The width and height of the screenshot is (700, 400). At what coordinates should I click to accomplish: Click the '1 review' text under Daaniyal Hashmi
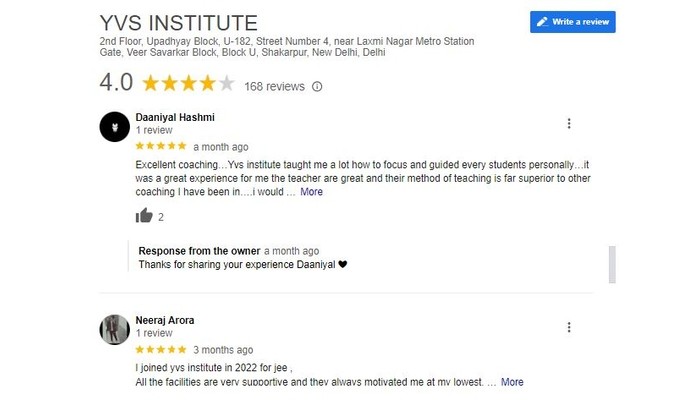[154, 130]
